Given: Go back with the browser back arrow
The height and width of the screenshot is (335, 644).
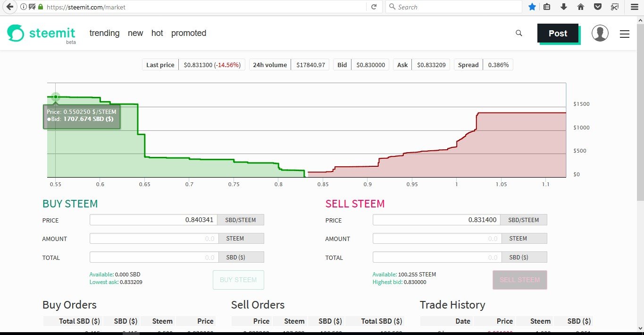Looking at the screenshot, I should [x=9, y=7].
